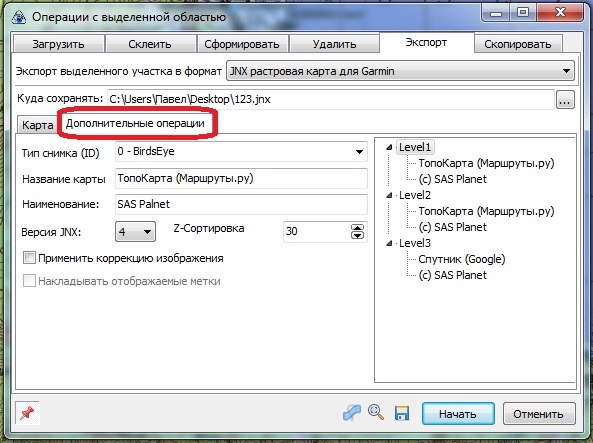Open the Версия JNX dropdown

pyautogui.click(x=135, y=232)
